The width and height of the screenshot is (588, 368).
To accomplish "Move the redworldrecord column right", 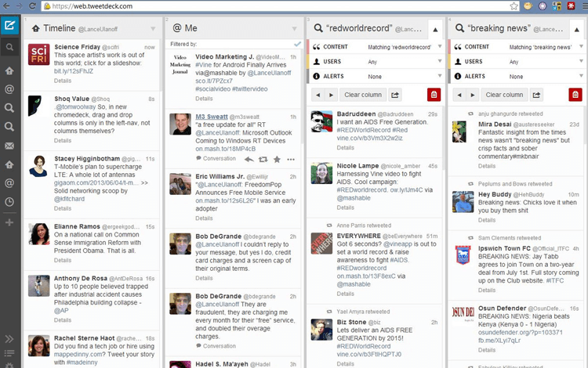I will tap(331, 95).
